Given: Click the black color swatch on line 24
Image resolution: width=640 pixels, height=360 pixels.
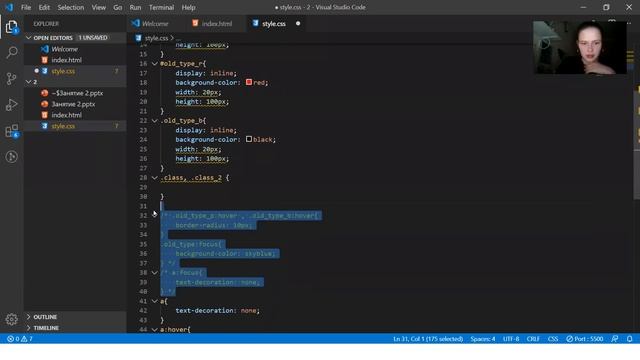Looking at the screenshot, I should [x=249, y=140].
